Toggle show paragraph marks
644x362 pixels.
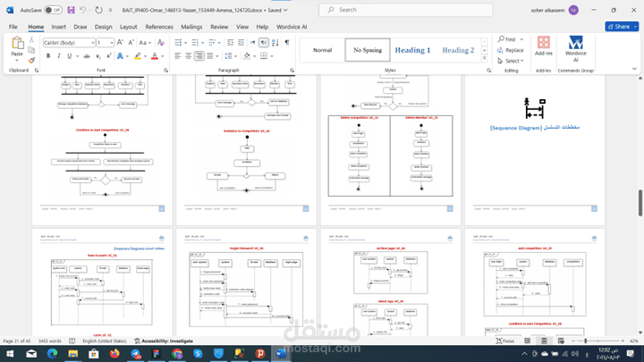(x=287, y=43)
